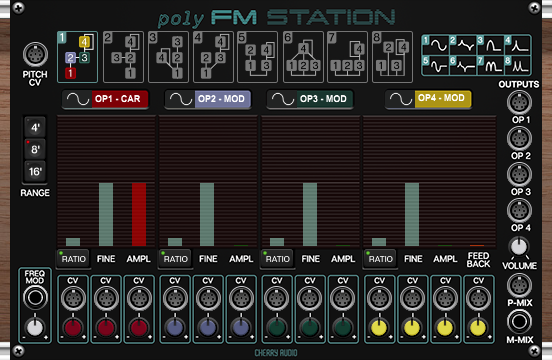Choose waveform 2 in waveform selector
Viewport: 552px width, 360px height.
[463, 45]
